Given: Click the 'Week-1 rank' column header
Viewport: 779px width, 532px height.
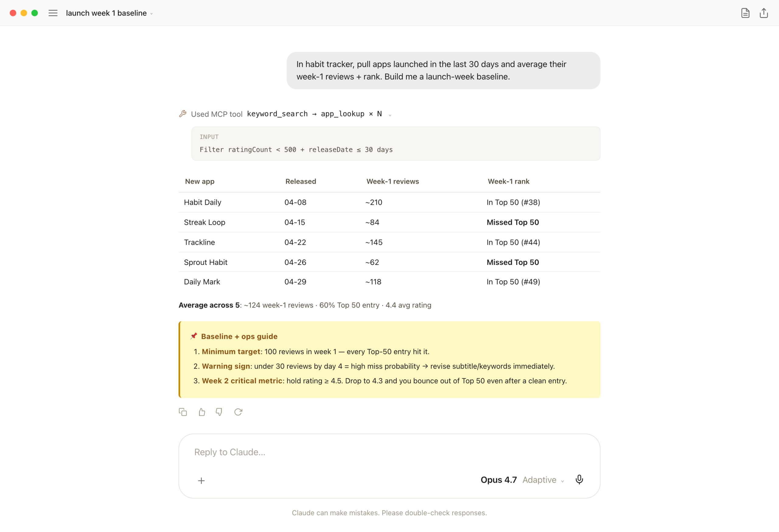Looking at the screenshot, I should coord(508,181).
